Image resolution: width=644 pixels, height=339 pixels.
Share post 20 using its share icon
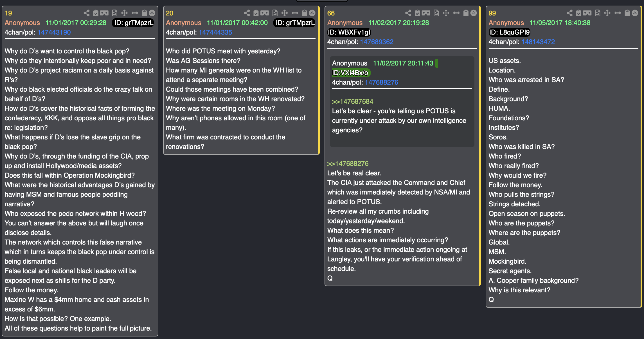[247, 13]
